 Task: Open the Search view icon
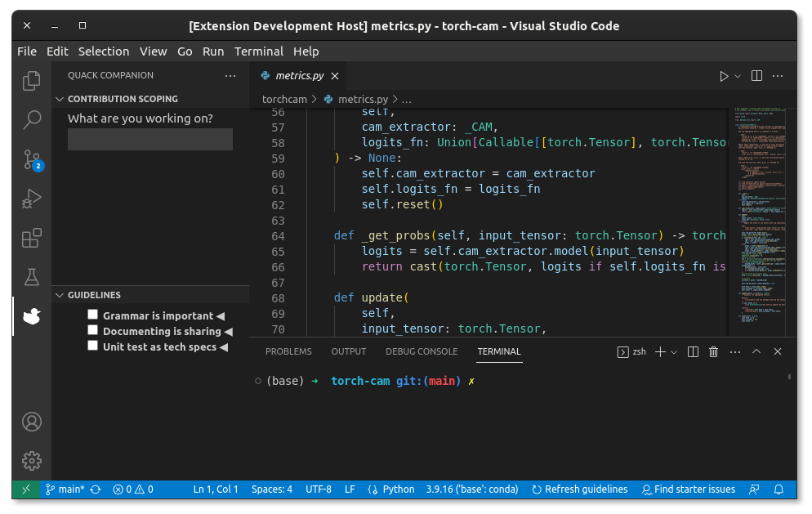click(32, 119)
